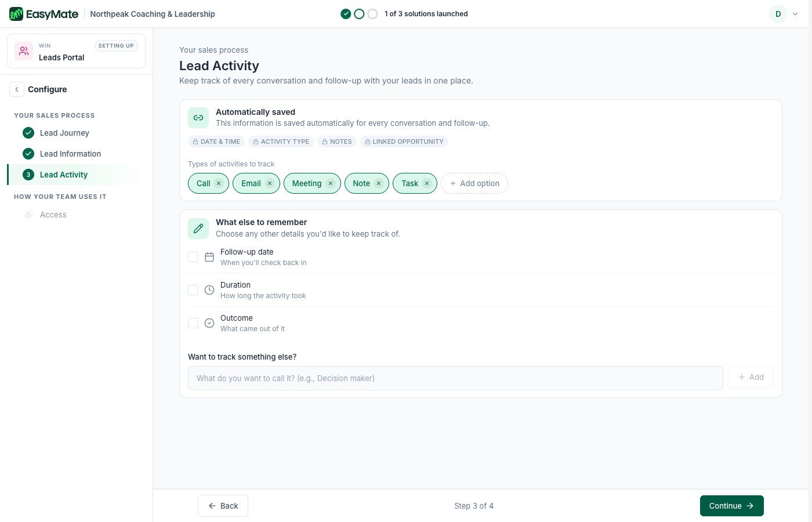Click the EasyMate logo
The height and width of the screenshot is (522, 812).
[x=44, y=14]
